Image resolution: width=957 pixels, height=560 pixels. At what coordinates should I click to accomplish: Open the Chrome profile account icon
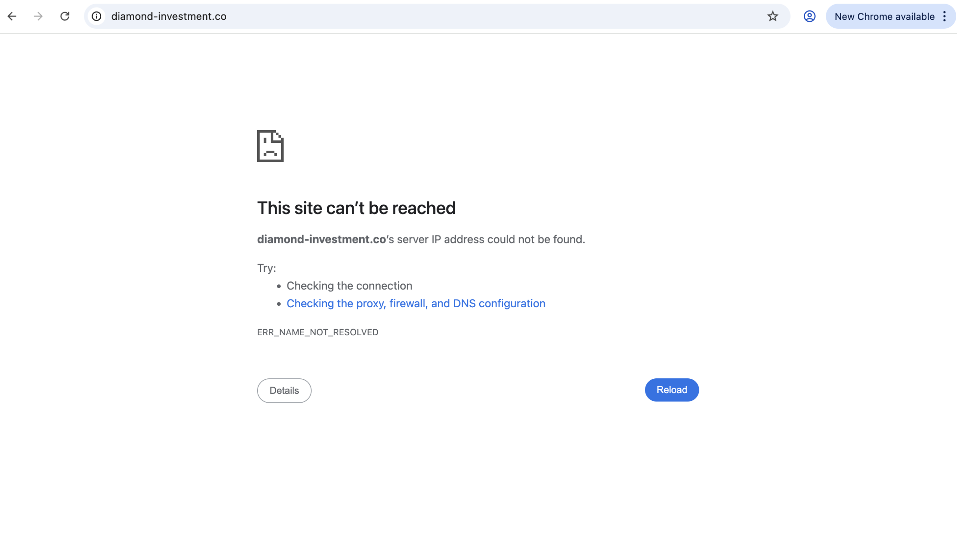pyautogui.click(x=809, y=16)
